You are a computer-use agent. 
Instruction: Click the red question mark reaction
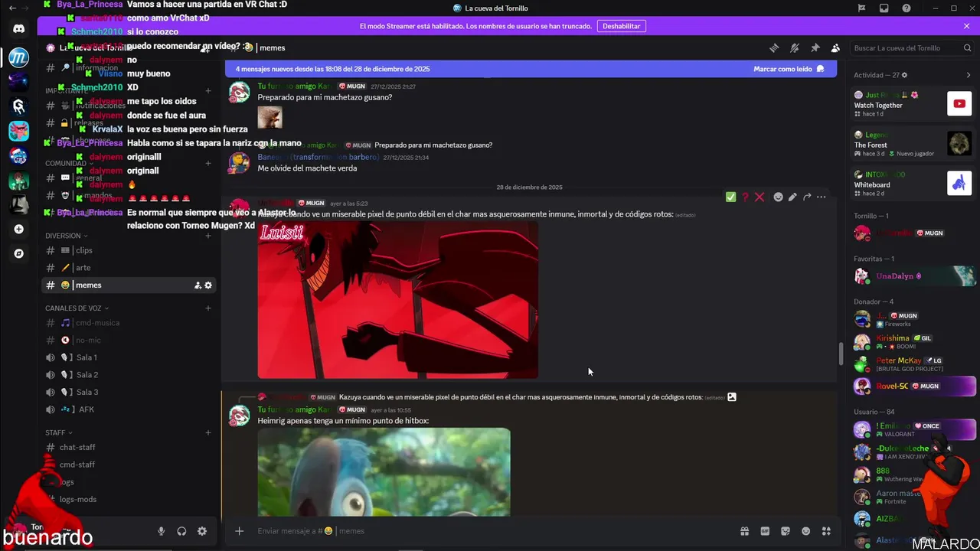point(745,197)
